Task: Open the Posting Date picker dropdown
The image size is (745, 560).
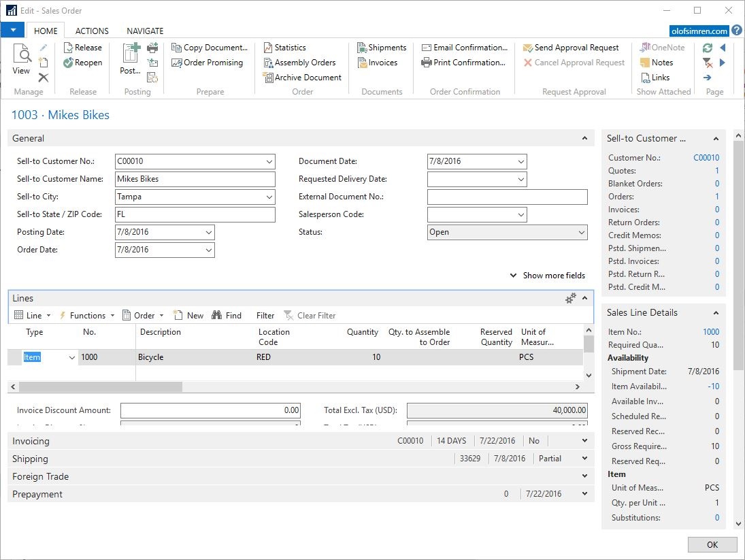Action: click(x=209, y=232)
